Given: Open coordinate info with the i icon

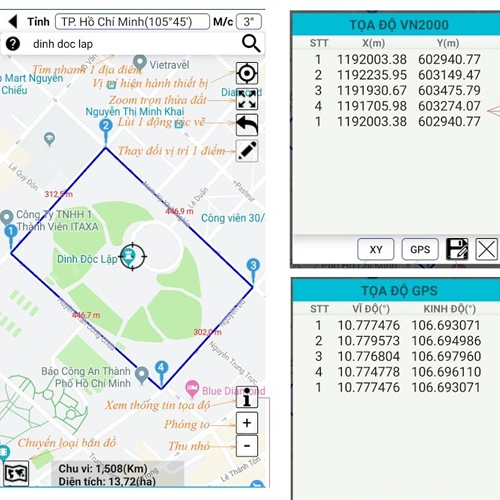Looking at the screenshot, I should (x=247, y=397).
